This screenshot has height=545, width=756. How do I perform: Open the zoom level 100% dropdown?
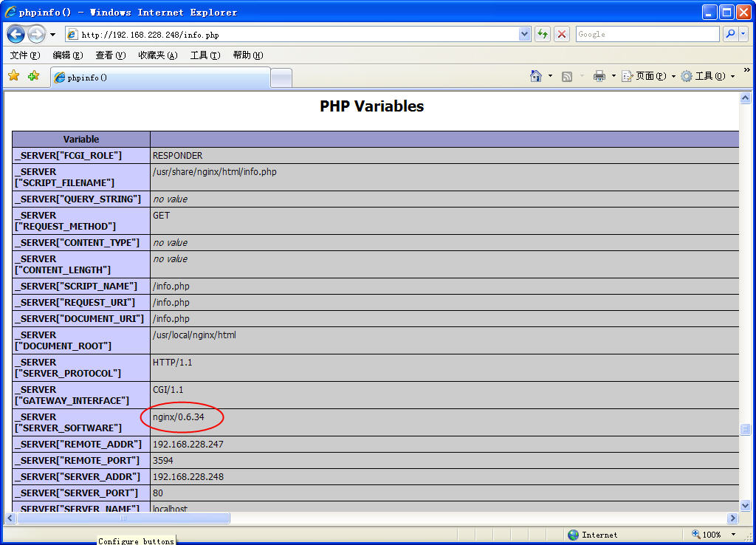733,535
